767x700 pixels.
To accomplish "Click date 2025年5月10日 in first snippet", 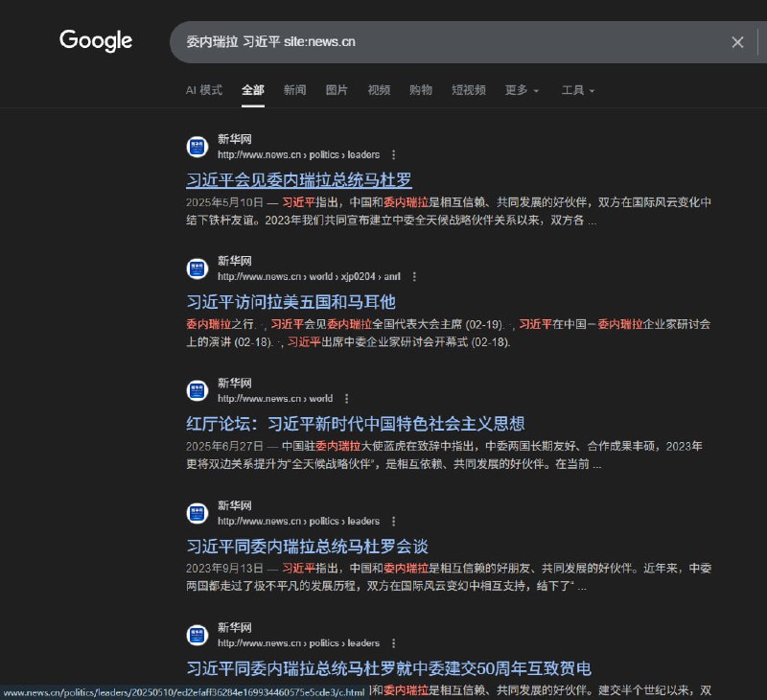I will 224,202.
